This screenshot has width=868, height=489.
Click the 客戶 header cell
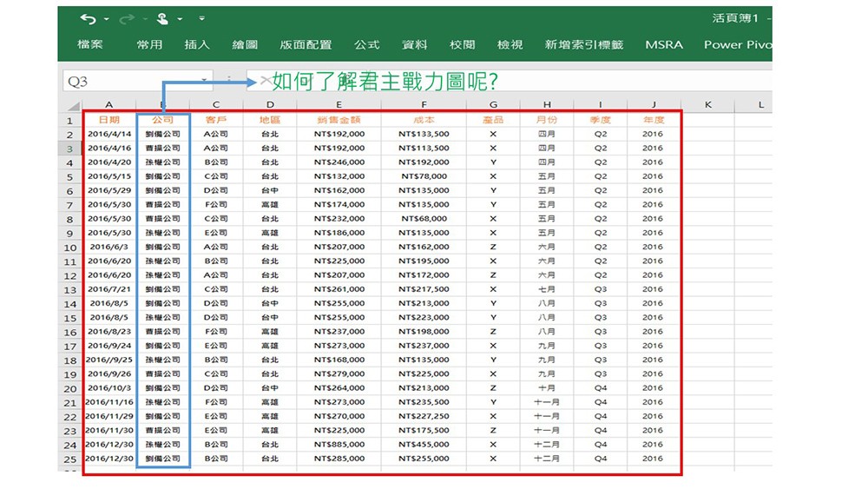216,120
